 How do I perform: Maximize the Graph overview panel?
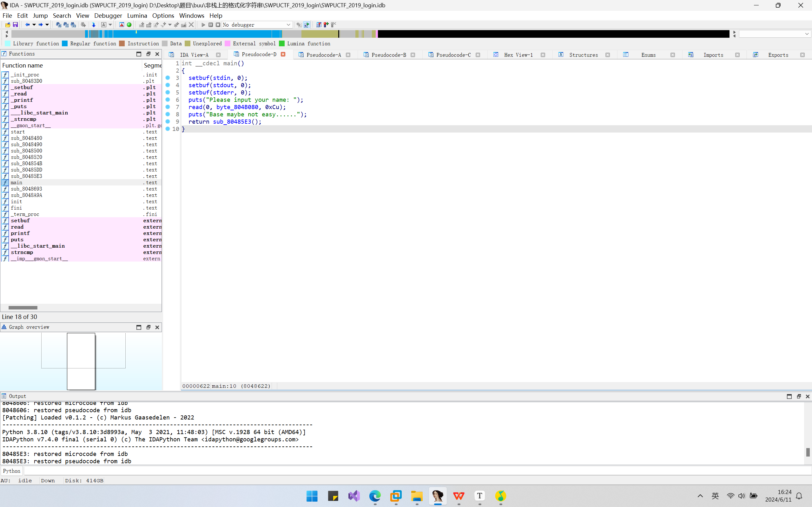[x=139, y=327]
